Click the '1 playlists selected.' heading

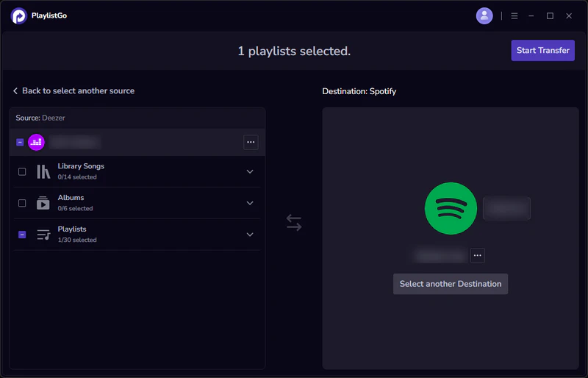pyautogui.click(x=294, y=51)
